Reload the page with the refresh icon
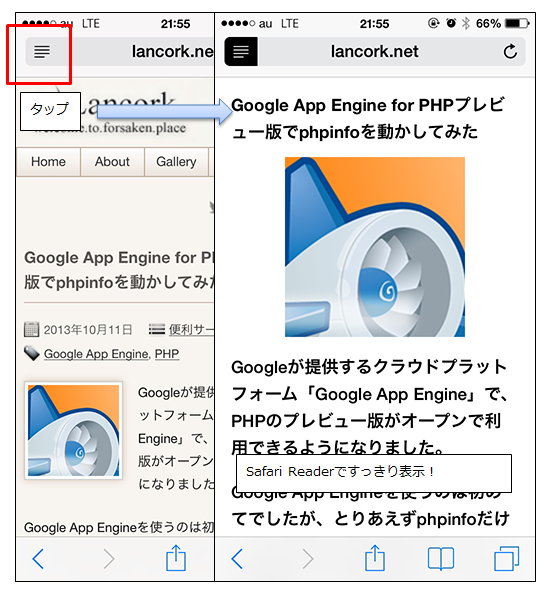This screenshot has width=546, height=592. 510,52
